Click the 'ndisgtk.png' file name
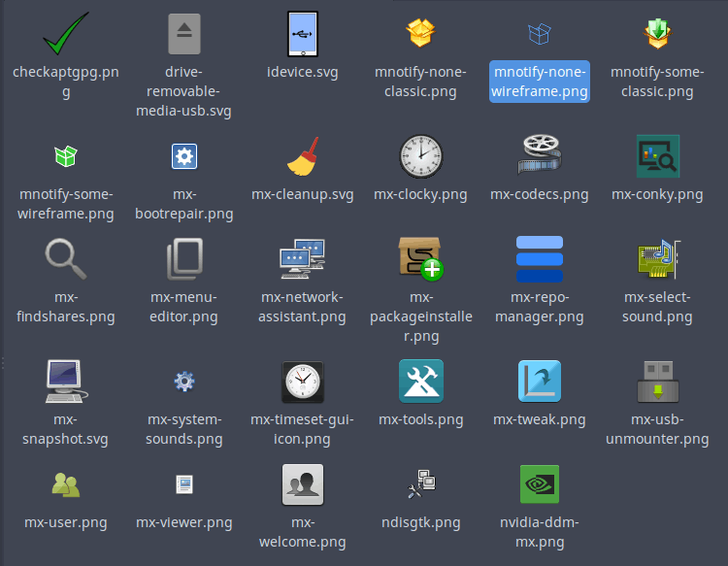Image resolution: width=728 pixels, height=566 pixels. click(x=421, y=523)
